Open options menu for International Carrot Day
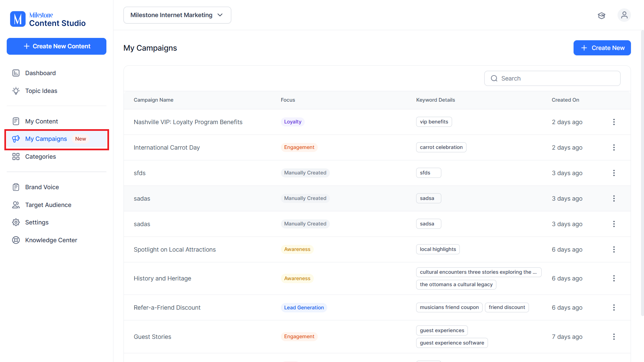Image resolution: width=644 pixels, height=362 pixels. [614, 148]
